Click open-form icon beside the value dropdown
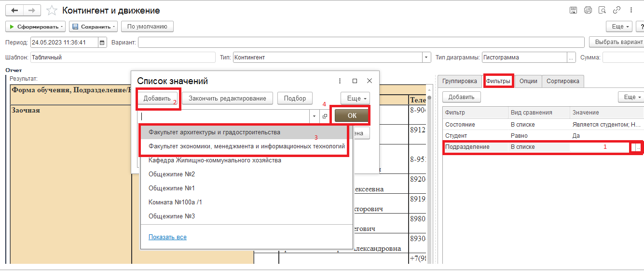 point(325,116)
